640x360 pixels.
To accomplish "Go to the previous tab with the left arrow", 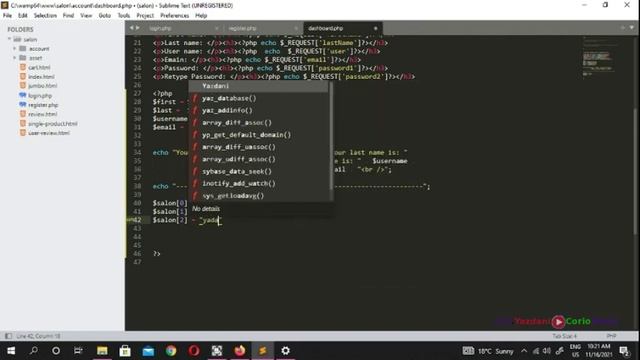I will (131, 28).
